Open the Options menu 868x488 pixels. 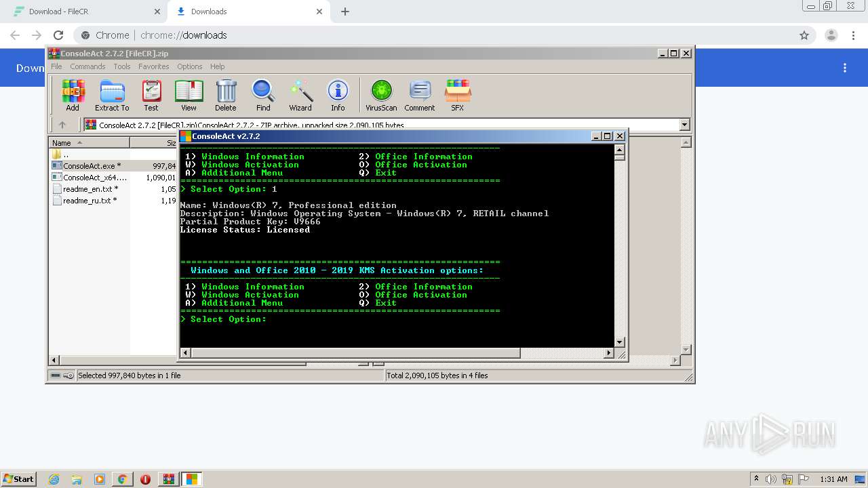(190, 66)
